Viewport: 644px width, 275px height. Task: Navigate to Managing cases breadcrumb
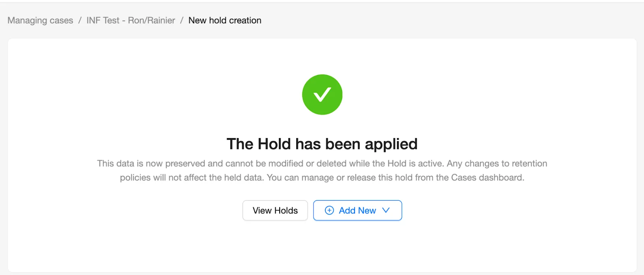[40, 20]
